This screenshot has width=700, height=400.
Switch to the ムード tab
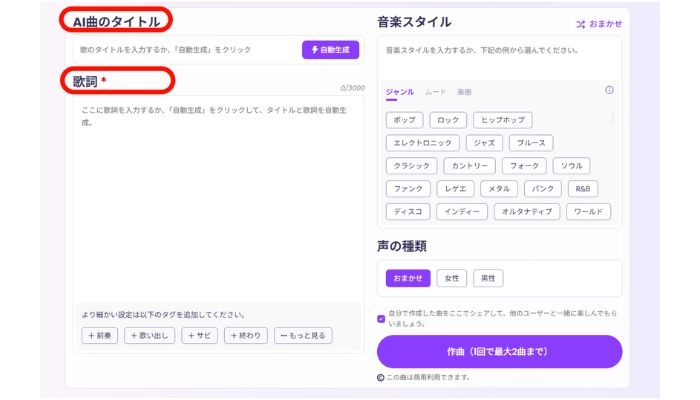(x=436, y=91)
